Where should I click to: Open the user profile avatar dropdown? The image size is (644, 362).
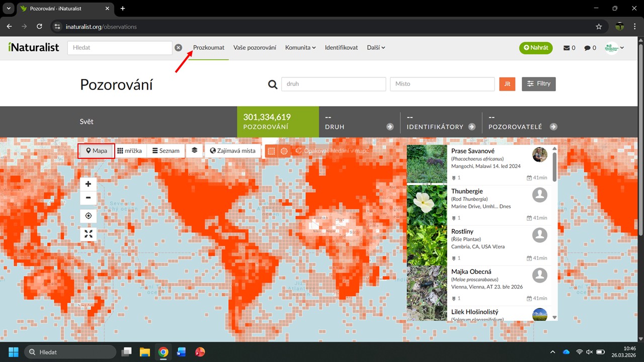tap(614, 48)
